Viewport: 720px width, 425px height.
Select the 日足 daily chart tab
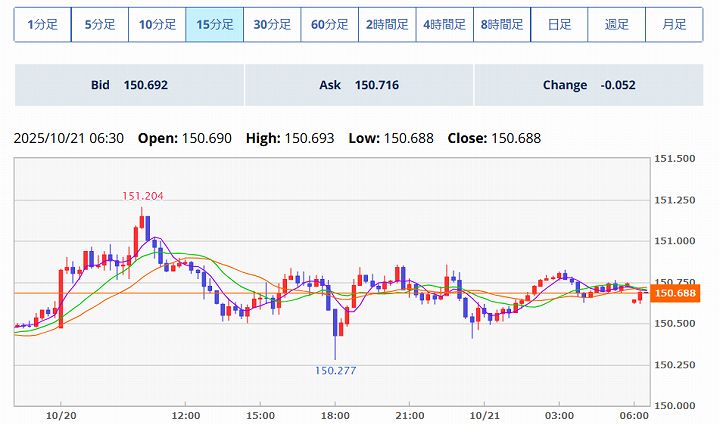[559, 24]
